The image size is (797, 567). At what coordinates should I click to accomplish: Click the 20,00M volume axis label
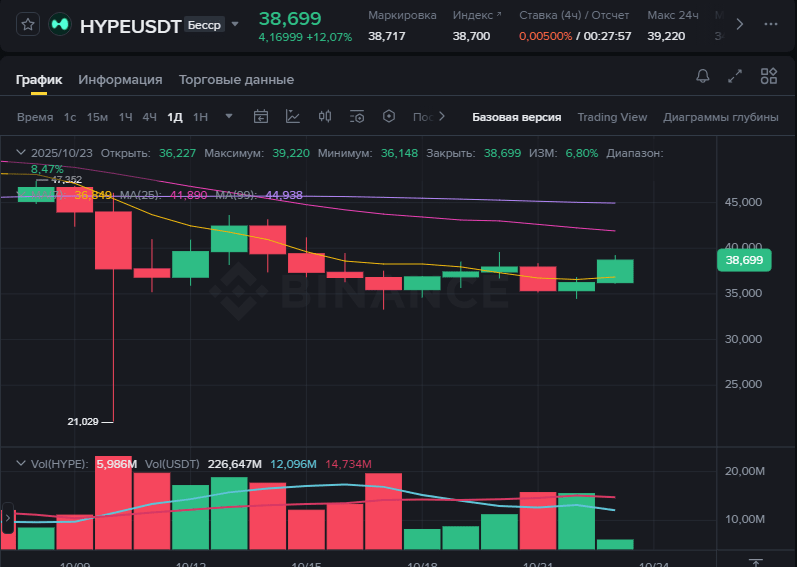pyautogui.click(x=745, y=471)
